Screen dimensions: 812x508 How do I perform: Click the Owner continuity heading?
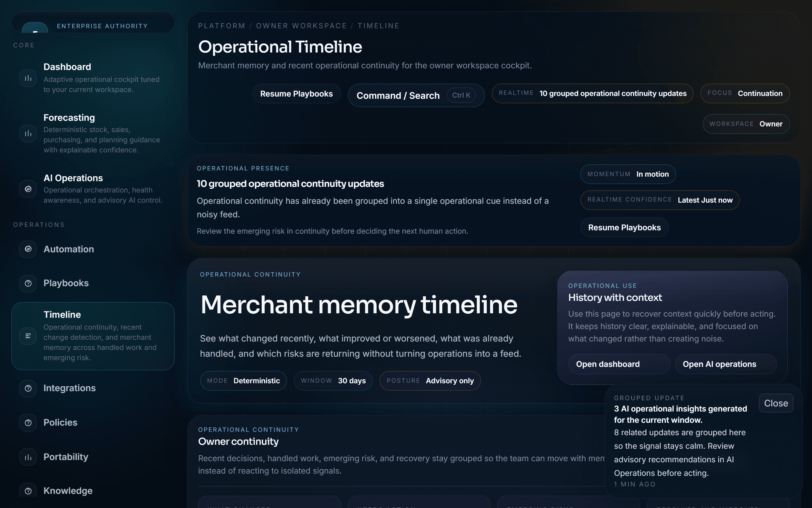click(238, 441)
